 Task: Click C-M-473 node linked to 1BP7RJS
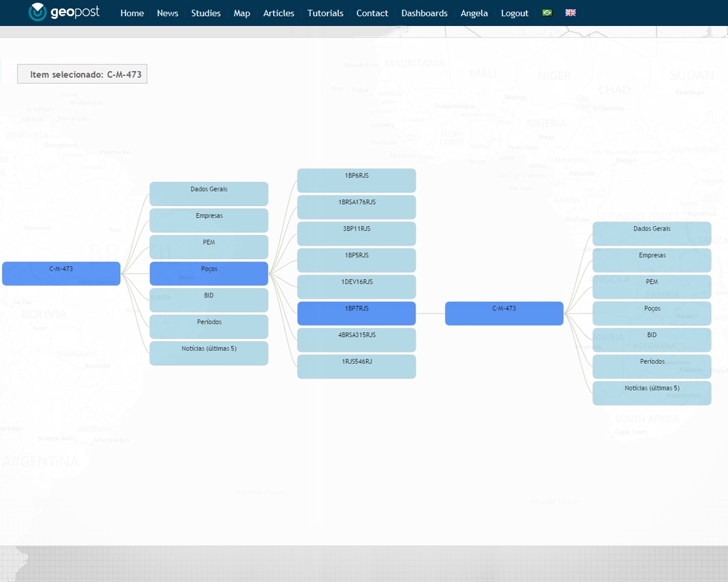click(x=504, y=313)
